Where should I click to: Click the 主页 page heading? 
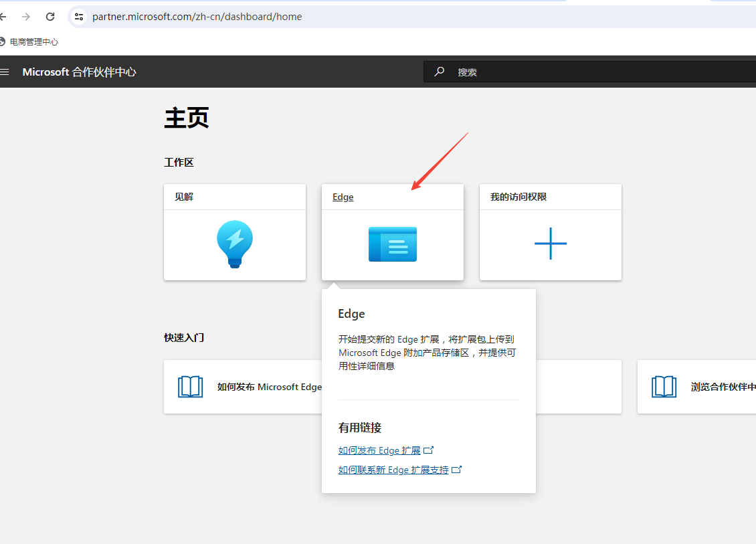point(187,118)
